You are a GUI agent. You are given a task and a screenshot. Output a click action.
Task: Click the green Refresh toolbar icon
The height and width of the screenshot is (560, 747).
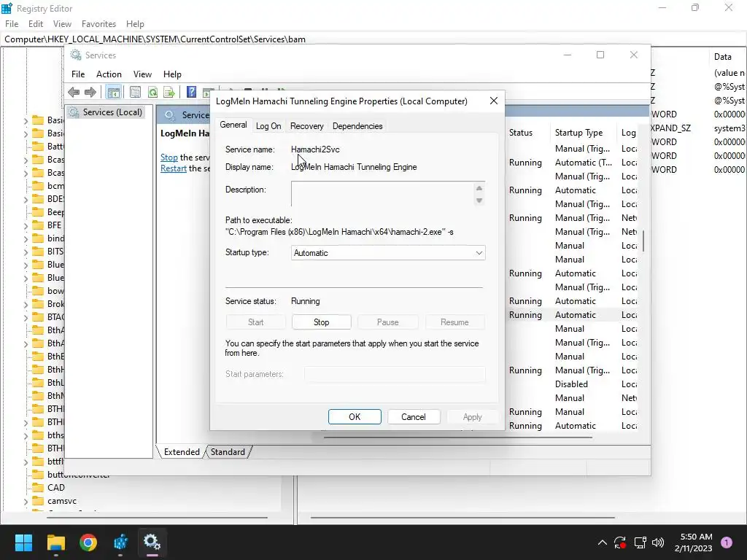(152, 92)
